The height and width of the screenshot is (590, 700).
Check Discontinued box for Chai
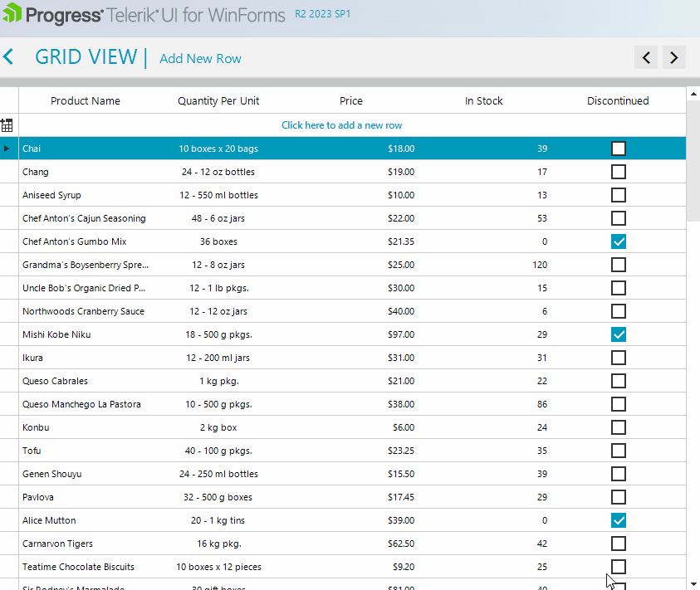click(618, 149)
